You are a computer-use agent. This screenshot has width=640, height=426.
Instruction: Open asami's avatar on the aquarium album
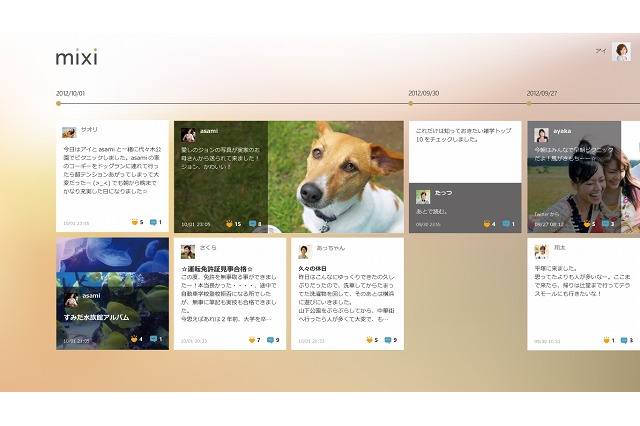tap(71, 300)
